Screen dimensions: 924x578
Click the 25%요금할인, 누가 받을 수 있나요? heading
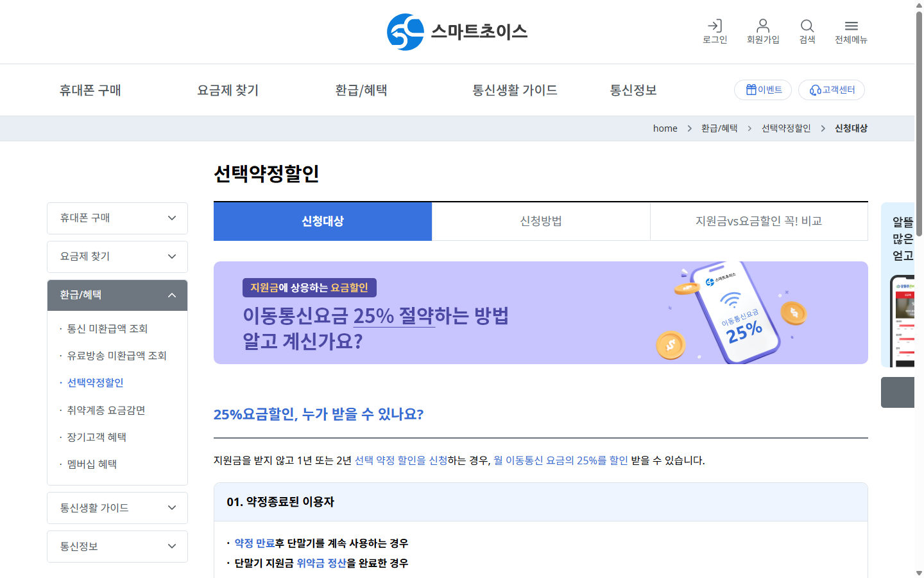318,414
